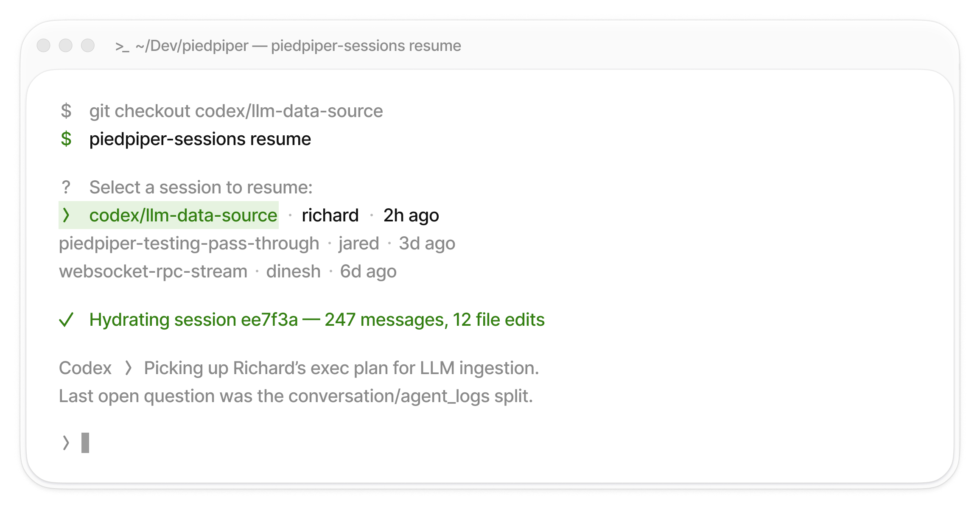Screen dimensions: 980x509
Task: Click the green chevron beside codex/llm-data-source
Action: (66, 215)
